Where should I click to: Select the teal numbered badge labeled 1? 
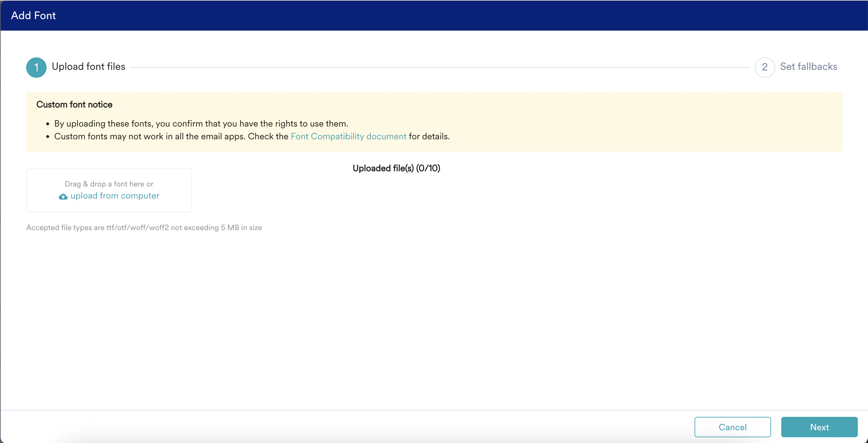pyautogui.click(x=36, y=67)
